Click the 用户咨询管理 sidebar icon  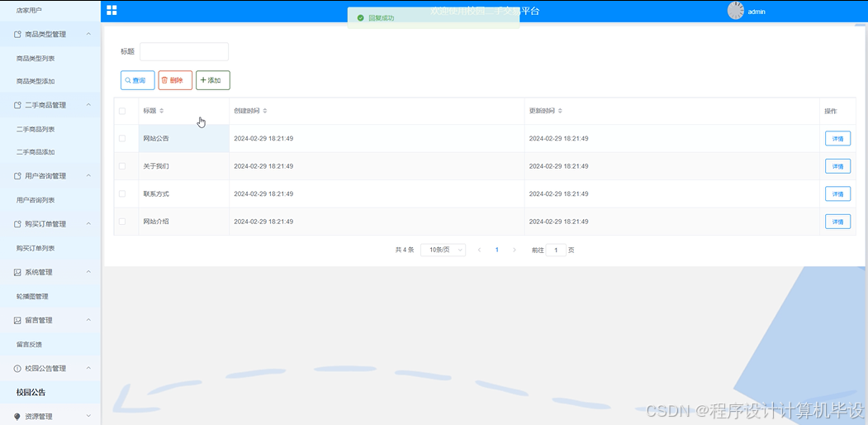(17, 176)
